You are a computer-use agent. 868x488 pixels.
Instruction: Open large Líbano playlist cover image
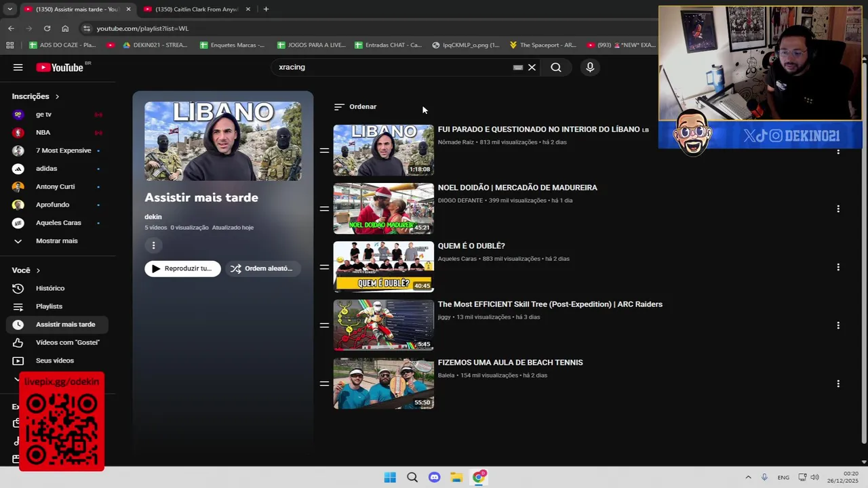click(x=223, y=141)
